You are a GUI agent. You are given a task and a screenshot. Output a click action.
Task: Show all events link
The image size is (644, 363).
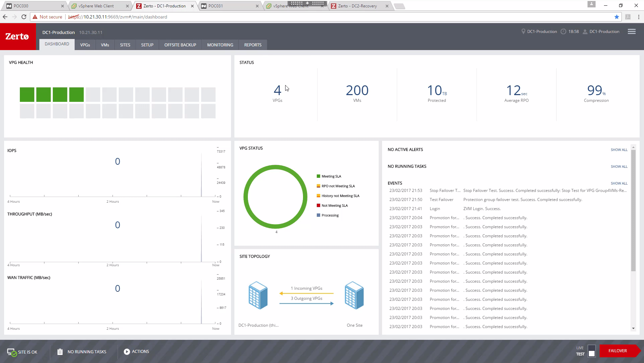click(x=619, y=184)
